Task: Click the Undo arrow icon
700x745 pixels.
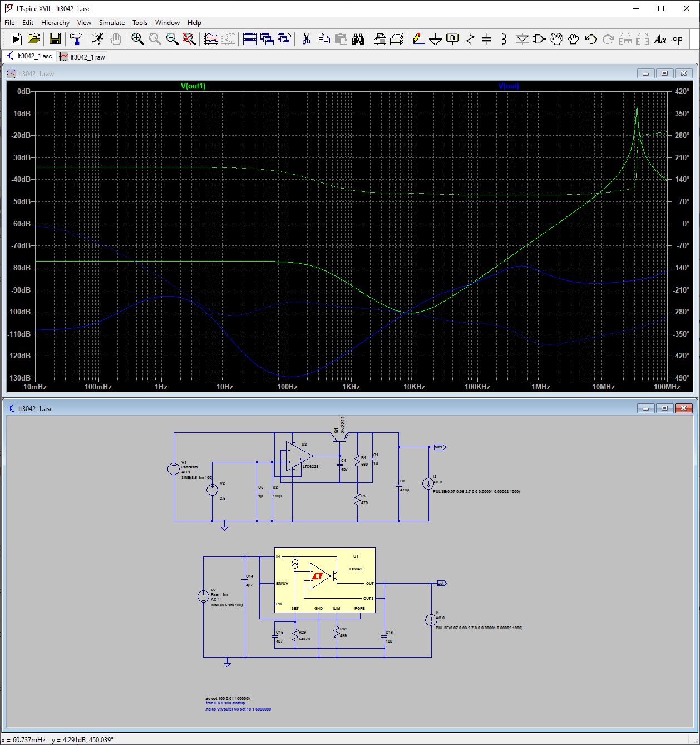Action: pos(590,39)
